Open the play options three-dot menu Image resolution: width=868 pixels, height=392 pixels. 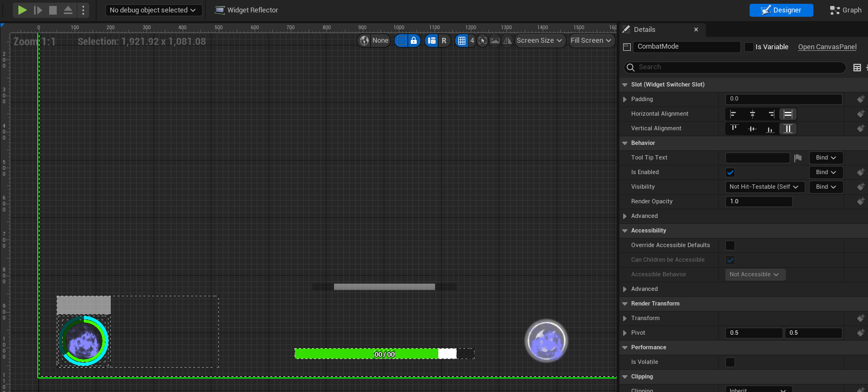(x=83, y=10)
